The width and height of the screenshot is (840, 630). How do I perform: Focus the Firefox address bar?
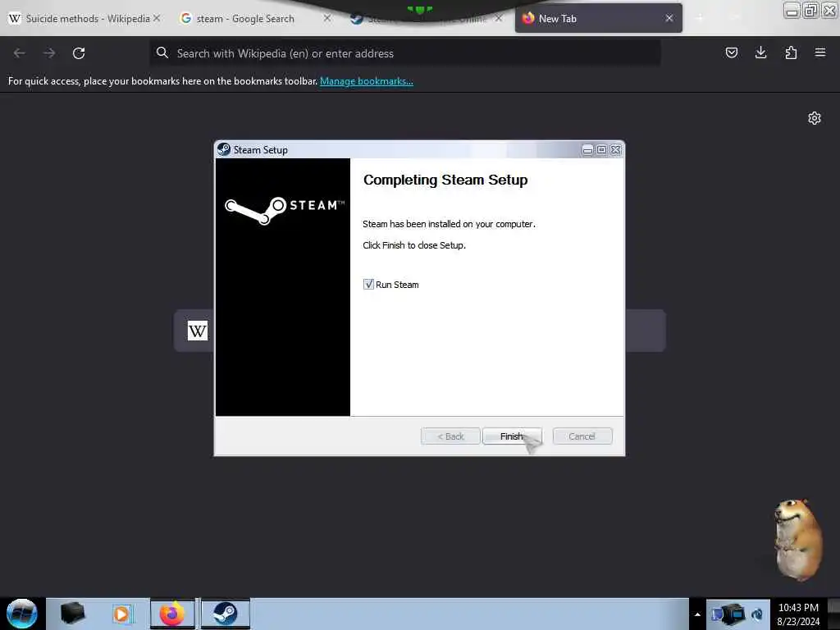point(404,53)
